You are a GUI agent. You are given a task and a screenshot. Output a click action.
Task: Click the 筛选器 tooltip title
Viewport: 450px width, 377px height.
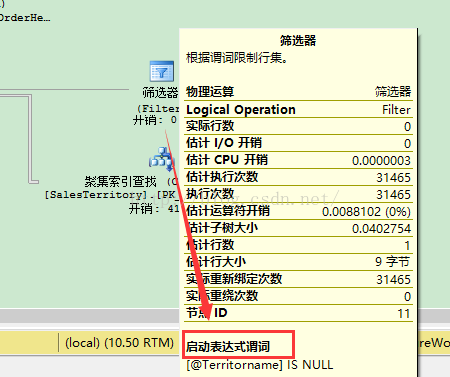tap(298, 41)
